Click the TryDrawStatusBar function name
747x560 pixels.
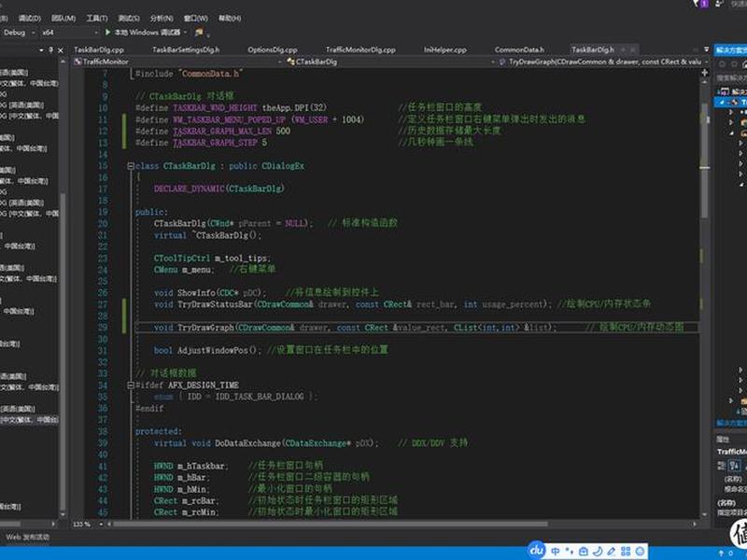[215, 304]
